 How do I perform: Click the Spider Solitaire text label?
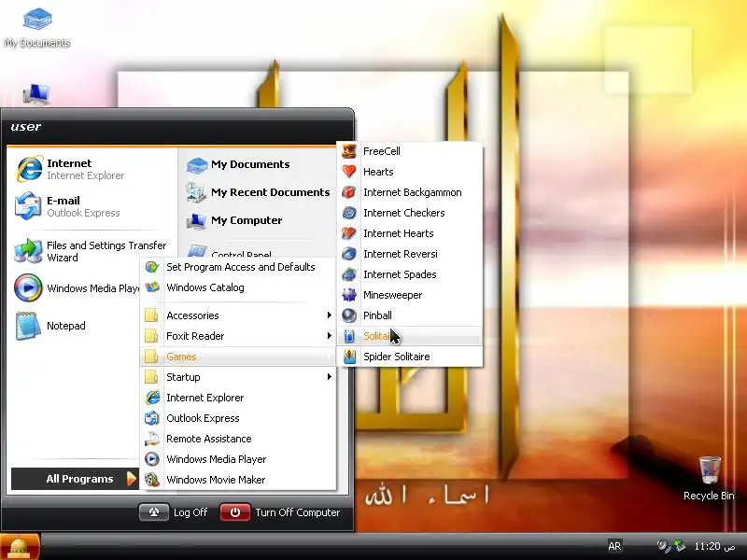tap(396, 357)
